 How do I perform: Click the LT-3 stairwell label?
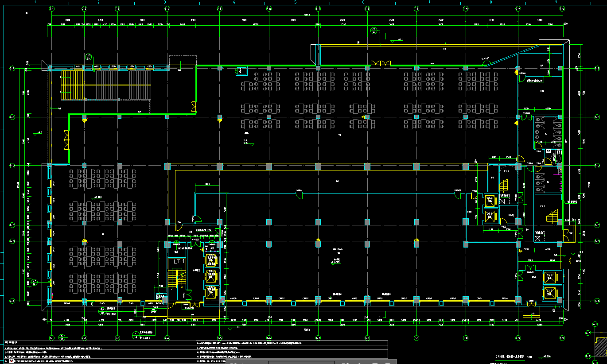(543, 206)
